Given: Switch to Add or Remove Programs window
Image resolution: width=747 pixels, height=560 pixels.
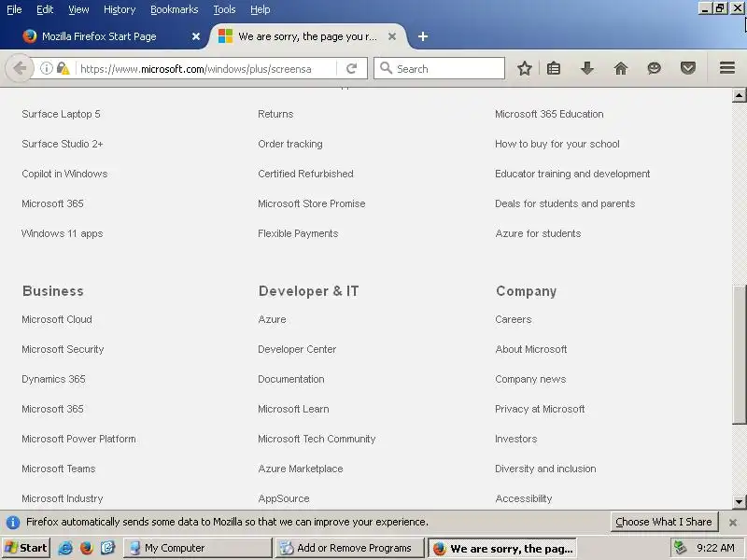Looking at the screenshot, I should pyautogui.click(x=349, y=548).
